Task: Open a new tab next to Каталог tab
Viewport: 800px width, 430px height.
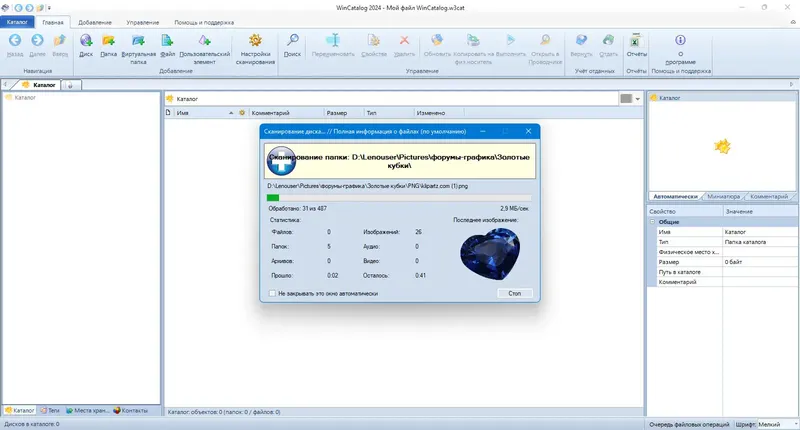Action: pyautogui.click(x=70, y=85)
